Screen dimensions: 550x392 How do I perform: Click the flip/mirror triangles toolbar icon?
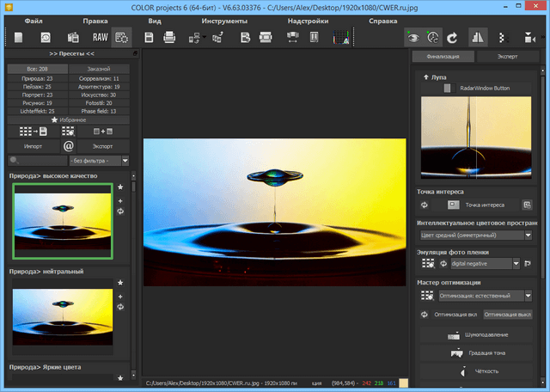pos(477,37)
